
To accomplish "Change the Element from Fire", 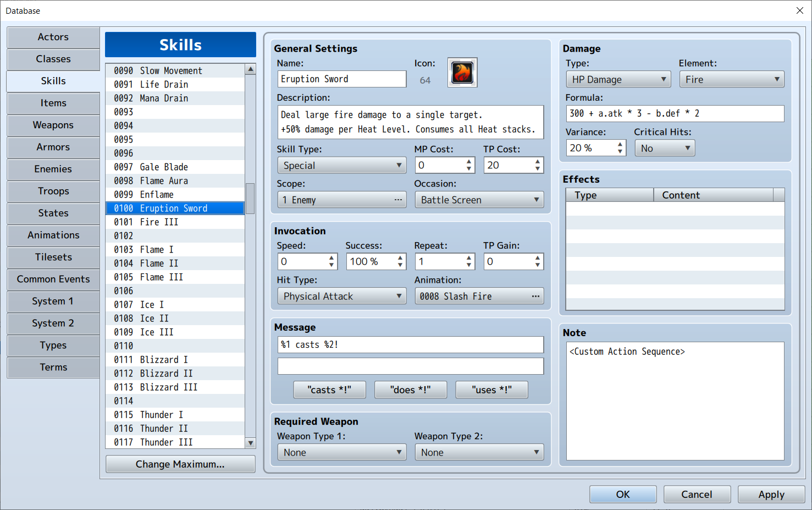I will (x=731, y=79).
